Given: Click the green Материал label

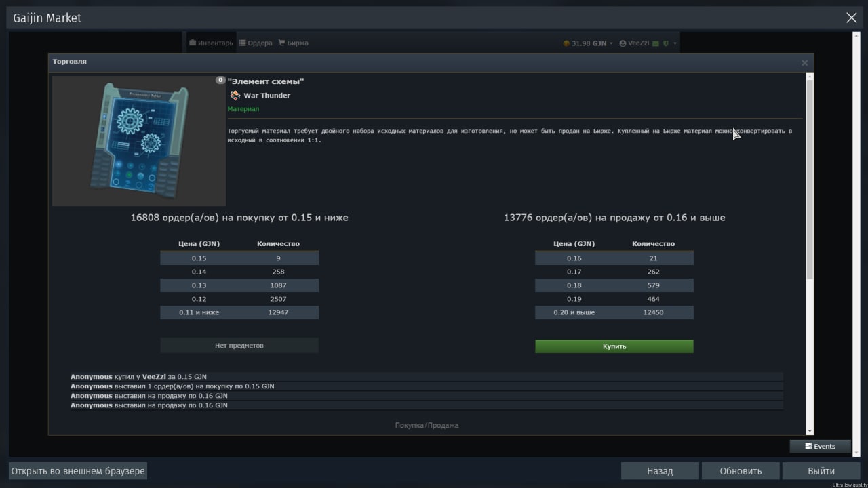Looking at the screenshot, I should pos(243,109).
